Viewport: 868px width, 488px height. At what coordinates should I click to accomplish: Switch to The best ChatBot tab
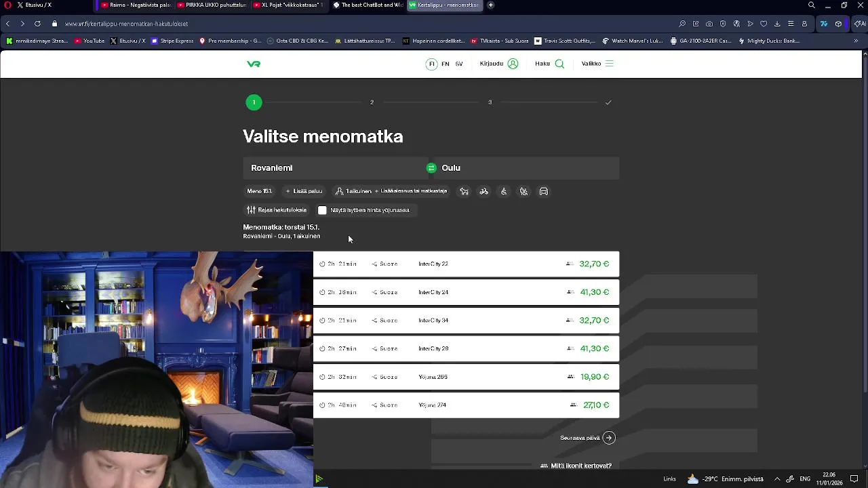[x=368, y=5]
